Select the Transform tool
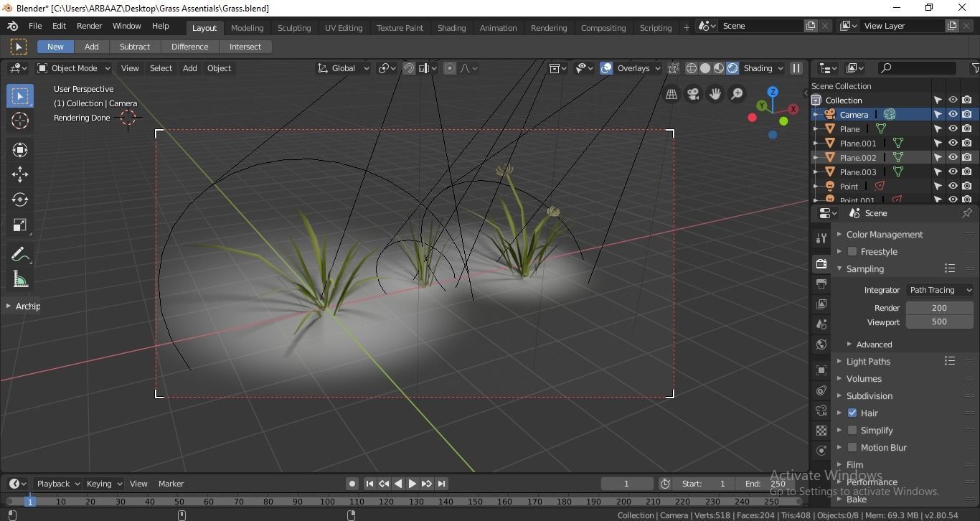The height and width of the screenshot is (521, 980). click(x=20, y=149)
